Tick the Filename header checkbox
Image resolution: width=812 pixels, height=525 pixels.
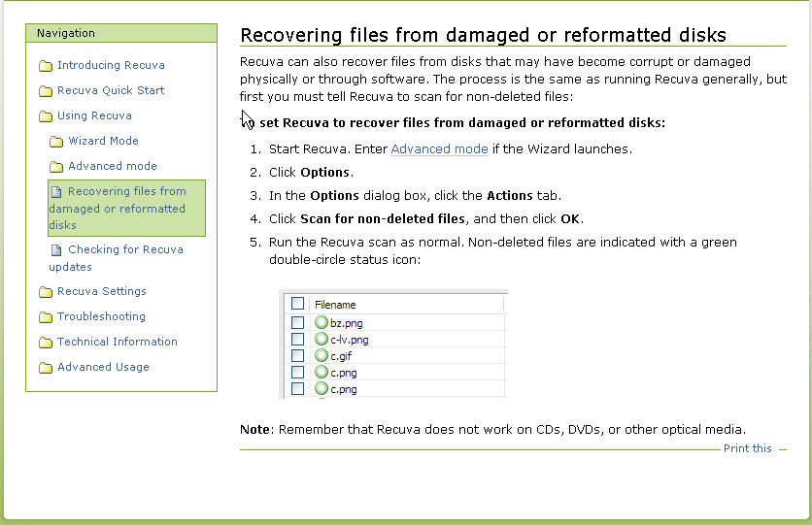click(297, 304)
